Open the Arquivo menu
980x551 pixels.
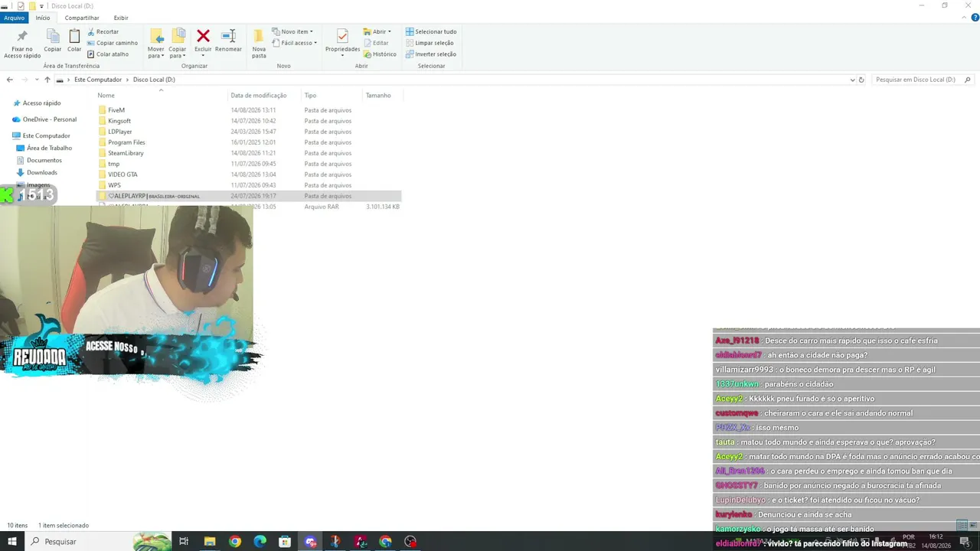14,18
